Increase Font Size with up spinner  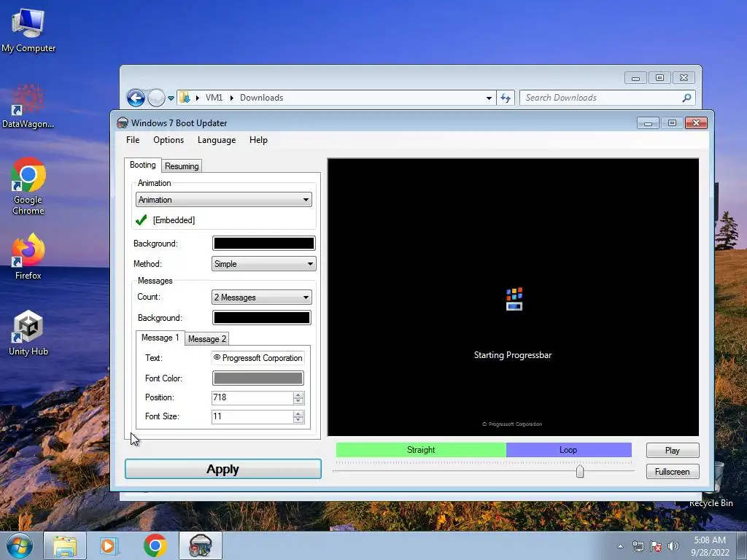[298, 414]
